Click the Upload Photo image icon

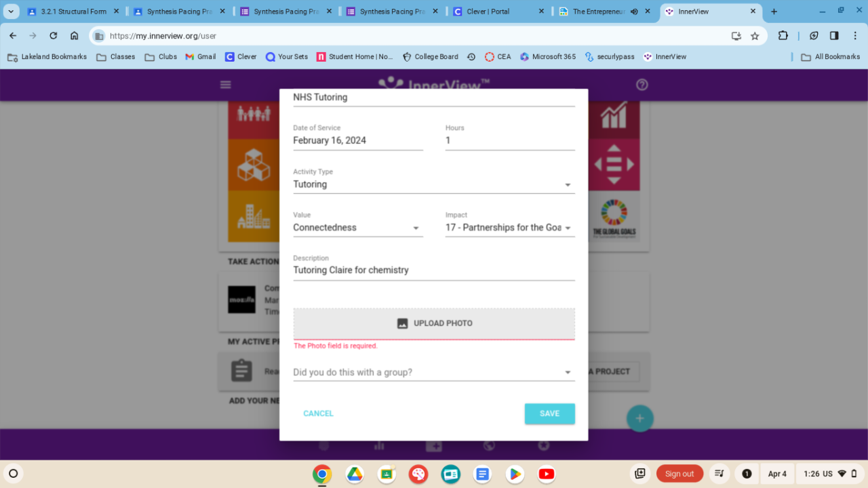pyautogui.click(x=402, y=323)
